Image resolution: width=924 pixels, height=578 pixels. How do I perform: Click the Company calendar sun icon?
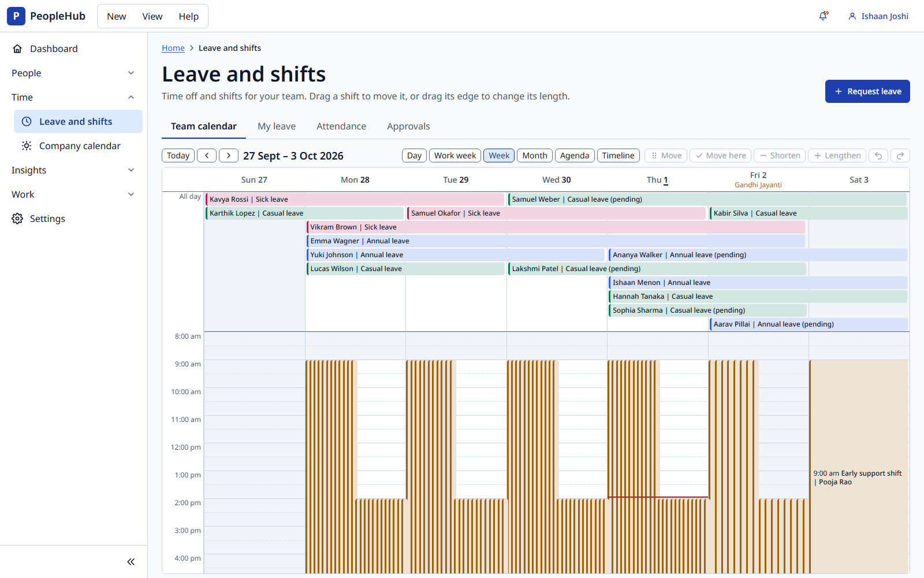point(27,146)
